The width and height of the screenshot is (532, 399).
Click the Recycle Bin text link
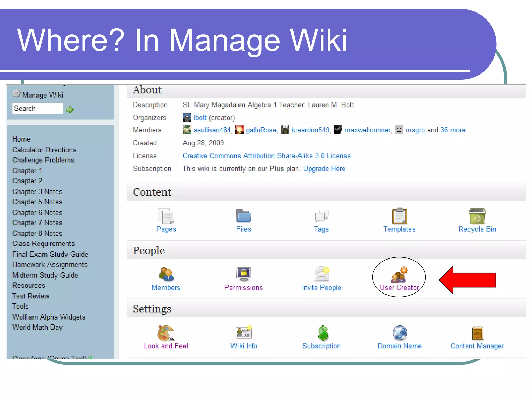477,229
